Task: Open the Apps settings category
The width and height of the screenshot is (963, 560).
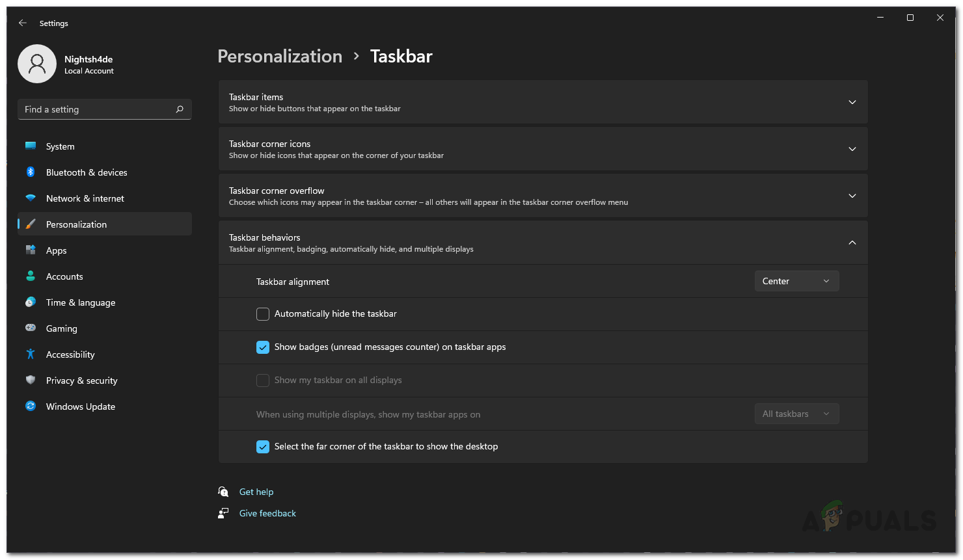Action: coord(57,250)
